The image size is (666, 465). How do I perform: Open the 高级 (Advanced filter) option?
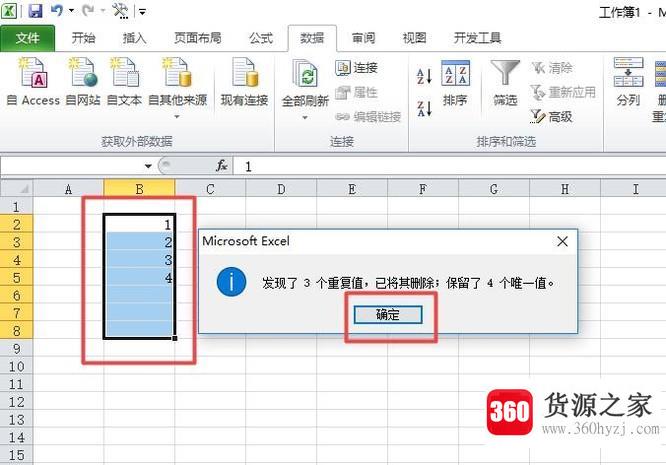(551, 116)
